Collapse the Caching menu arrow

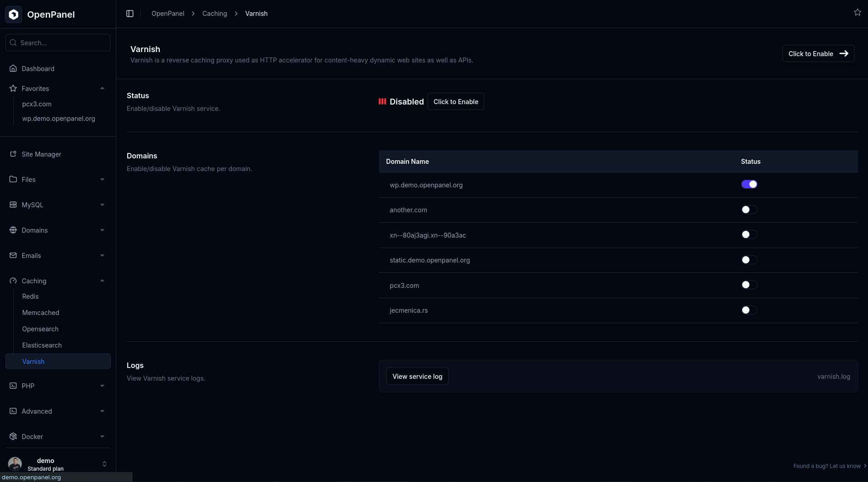tap(102, 281)
